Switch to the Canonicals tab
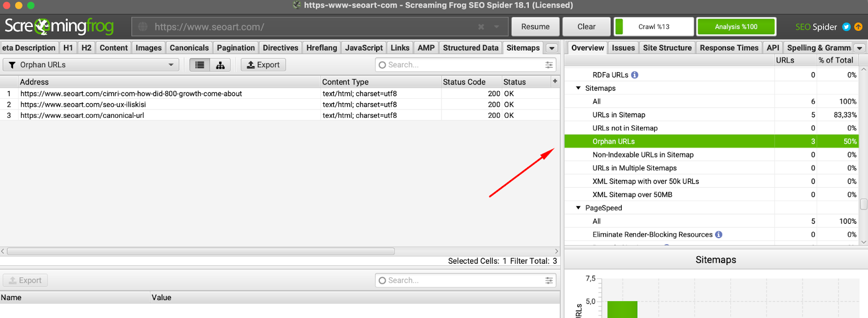The height and width of the screenshot is (318, 868). click(189, 48)
